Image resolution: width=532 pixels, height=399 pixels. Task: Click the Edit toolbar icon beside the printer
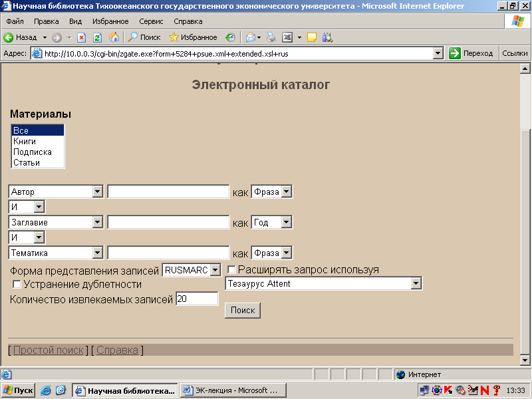pos(287,37)
